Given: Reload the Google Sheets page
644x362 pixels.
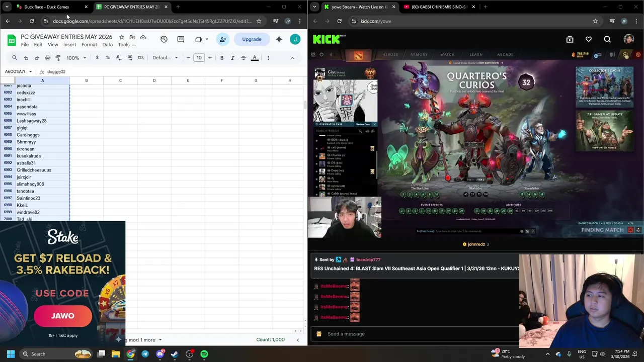Looking at the screenshot, I should 32,21.
